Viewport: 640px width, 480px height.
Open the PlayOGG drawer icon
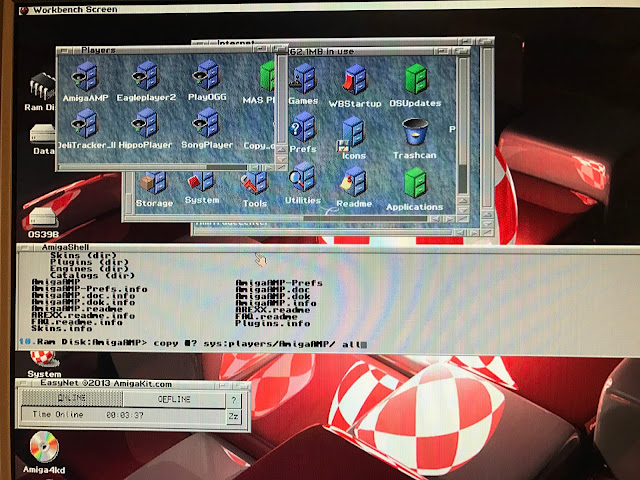207,75
